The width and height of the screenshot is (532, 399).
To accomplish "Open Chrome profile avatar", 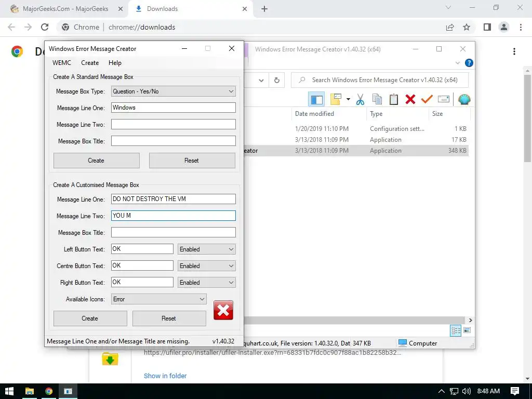I will click(x=504, y=27).
